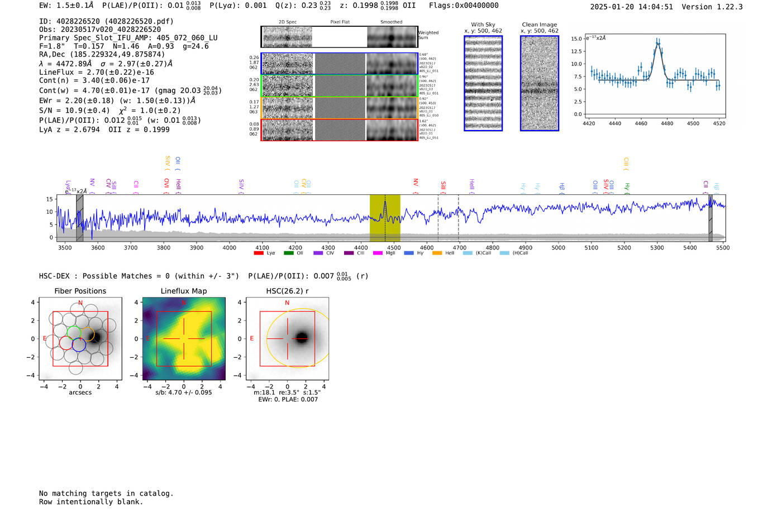This screenshot has width=782, height=532.
Task: Click "No matching targets in catalog." text
Action: [x=106, y=493]
